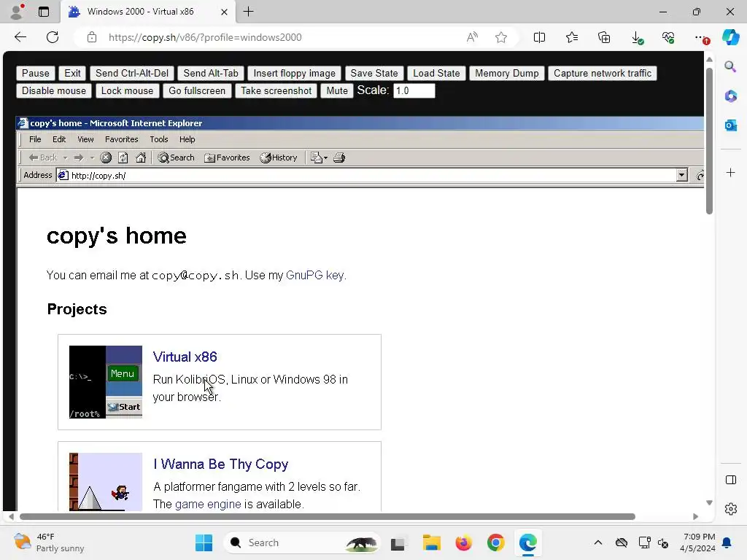
Task: Open the IE Edit menu
Action: [x=59, y=139]
